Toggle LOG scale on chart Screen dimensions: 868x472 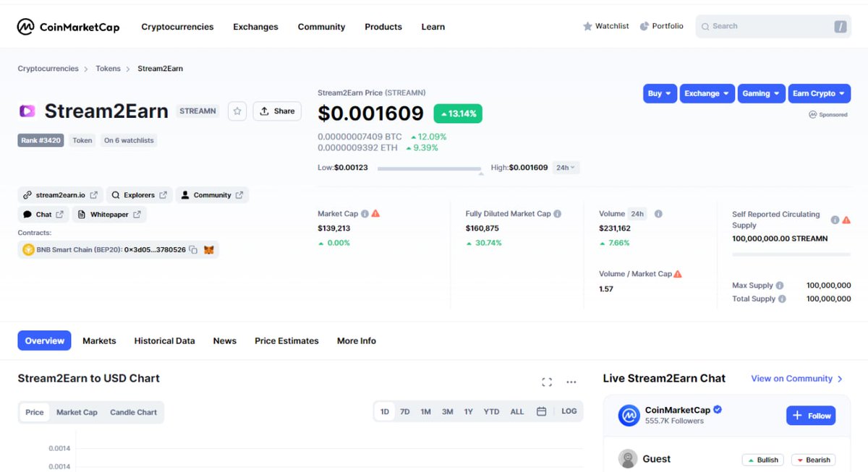point(569,411)
